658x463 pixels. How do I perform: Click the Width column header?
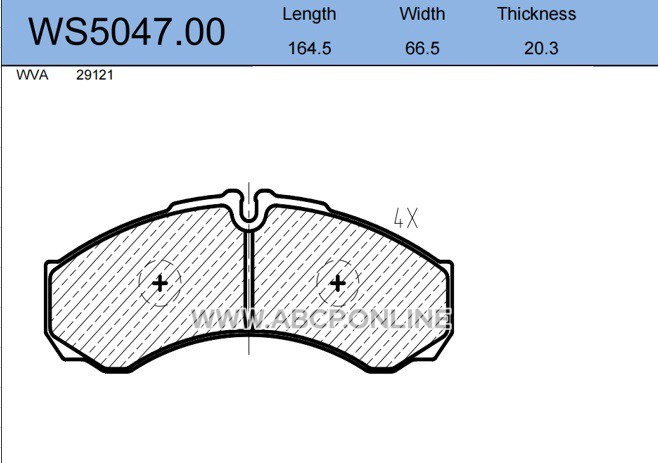[x=422, y=14]
